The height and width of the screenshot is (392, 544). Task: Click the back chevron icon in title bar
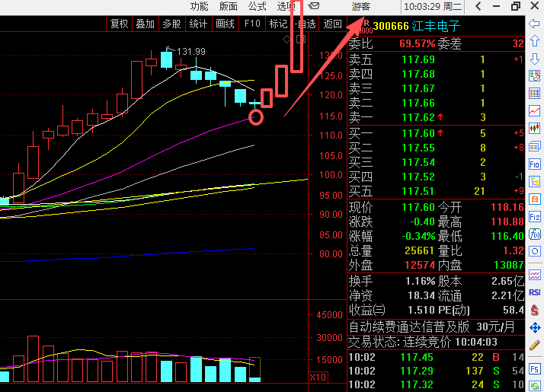point(478,6)
